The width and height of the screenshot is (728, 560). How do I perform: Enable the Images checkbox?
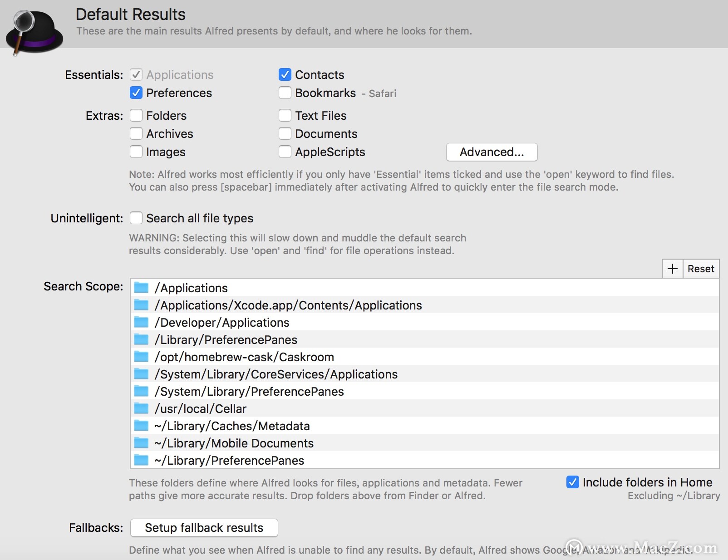click(x=136, y=152)
